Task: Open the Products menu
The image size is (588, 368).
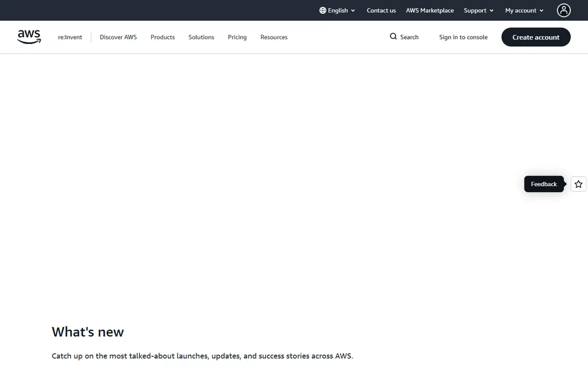Action: pyautogui.click(x=163, y=37)
